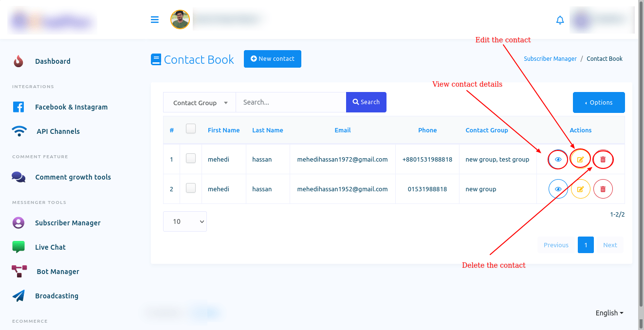This screenshot has height=330, width=644.
Task: Click the New contact button
Action: click(272, 59)
